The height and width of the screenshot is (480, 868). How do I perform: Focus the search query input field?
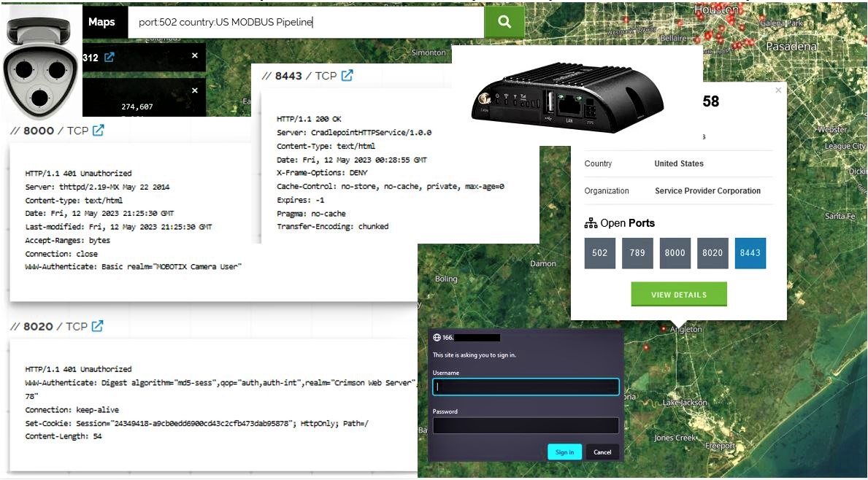point(306,22)
